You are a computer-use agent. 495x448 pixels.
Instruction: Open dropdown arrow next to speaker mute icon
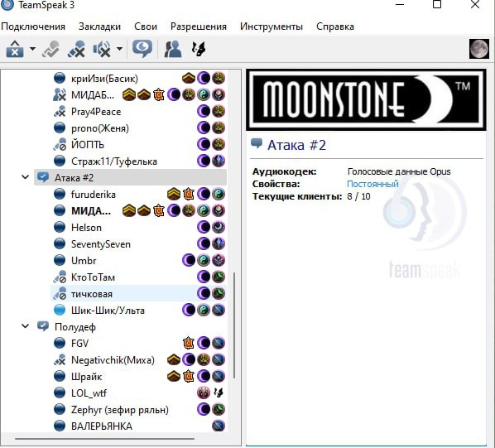[119, 49]
